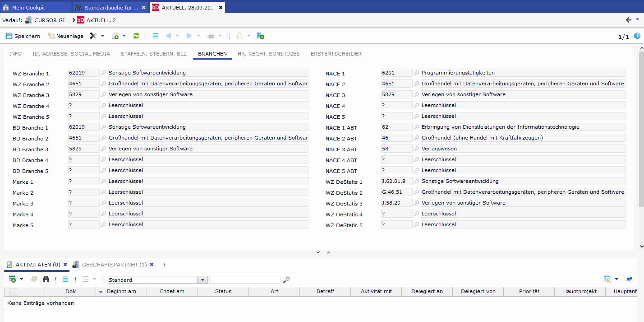The width and height of the screenshot is (644, 322).
Task: Click the pin icon in activities toolbar
Action: click(x=629, y=280)
